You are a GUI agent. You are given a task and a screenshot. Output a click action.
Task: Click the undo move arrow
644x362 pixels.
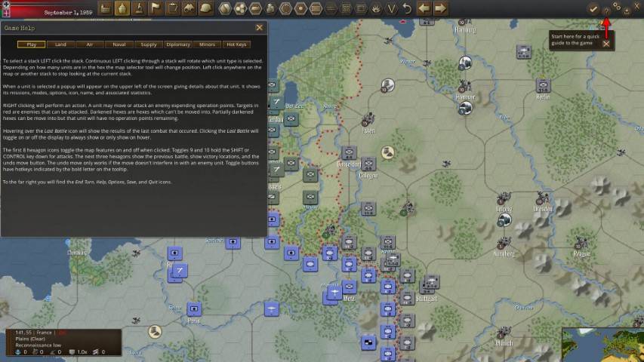click(407, 8)
